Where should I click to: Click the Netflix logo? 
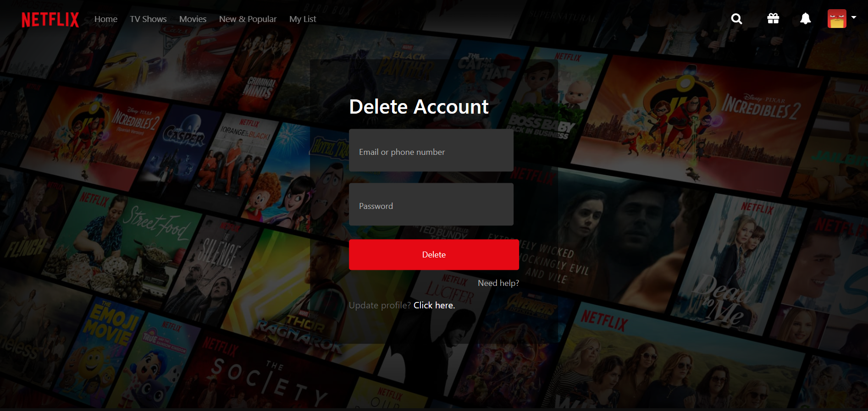point(50,20)
